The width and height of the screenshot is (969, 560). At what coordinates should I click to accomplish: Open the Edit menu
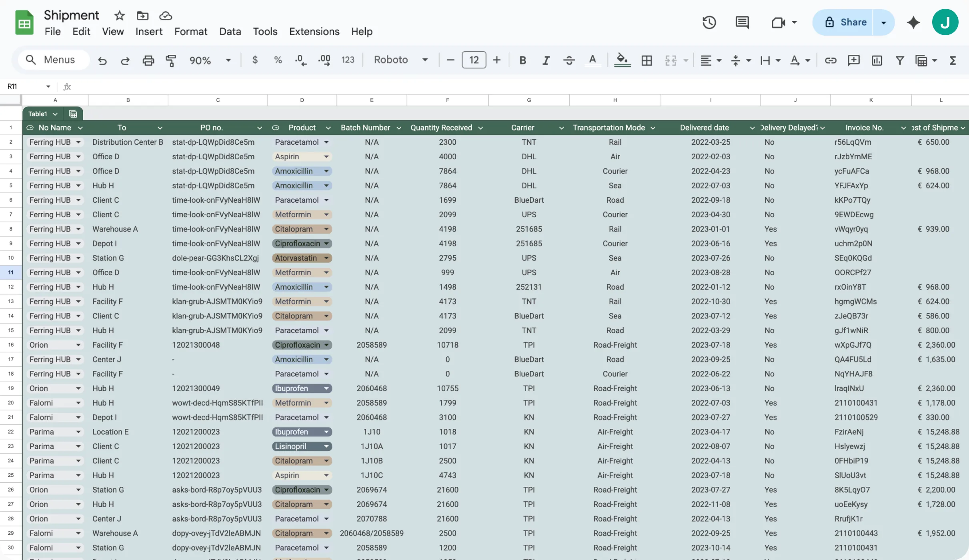point(81,31)
